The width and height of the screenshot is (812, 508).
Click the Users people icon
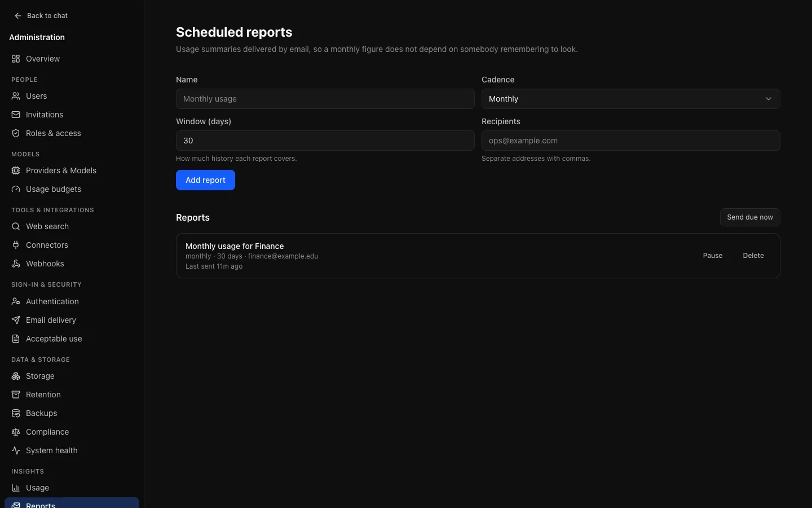pos(16,96)
